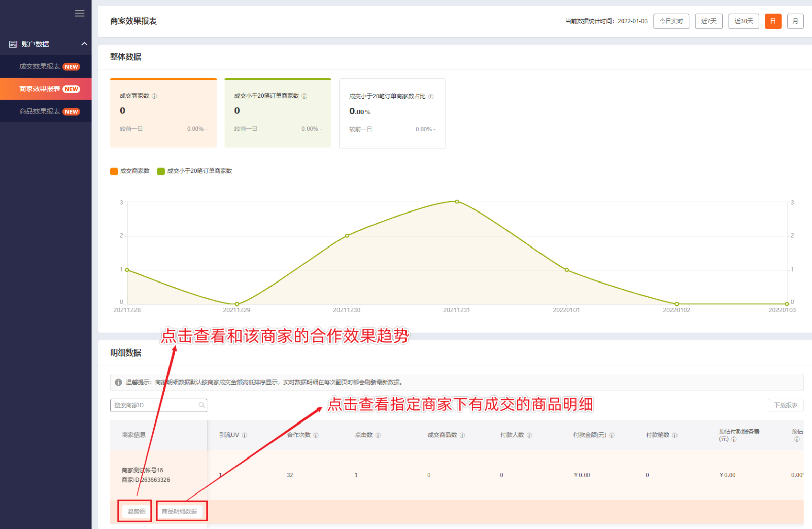Switch to 近30天 time range
The image size is (812, 529).
743,21
